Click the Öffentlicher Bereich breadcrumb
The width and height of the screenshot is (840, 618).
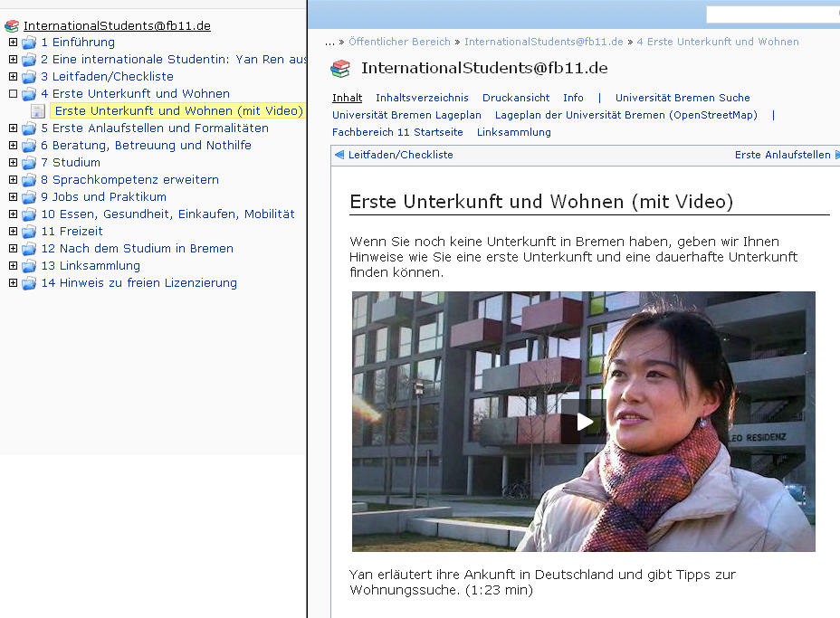point(399,42)
